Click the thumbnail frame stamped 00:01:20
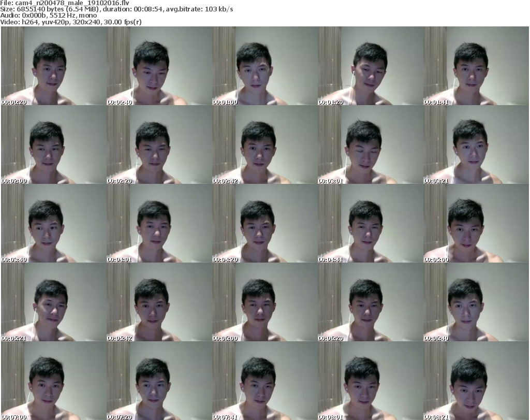Screen dimensions: 530x420 coord(370,66)
